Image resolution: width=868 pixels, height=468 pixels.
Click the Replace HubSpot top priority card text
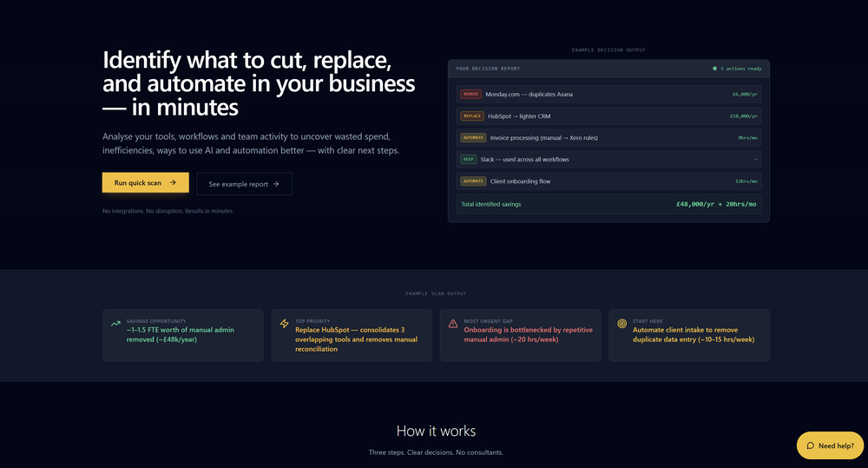click(x=356, y=339)
